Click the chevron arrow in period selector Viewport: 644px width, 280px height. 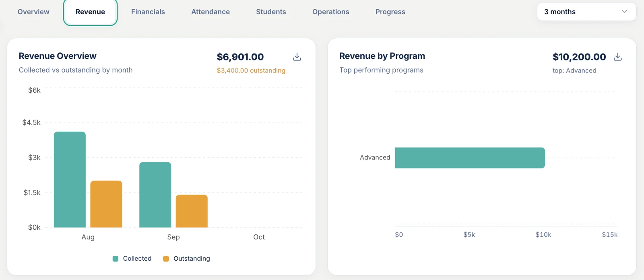coord(624,12)
